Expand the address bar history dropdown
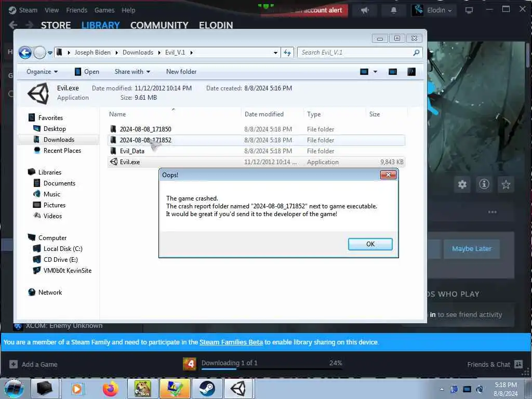This screenshot has height=399, width=532. pyautogui.click(x=275, y=52)
